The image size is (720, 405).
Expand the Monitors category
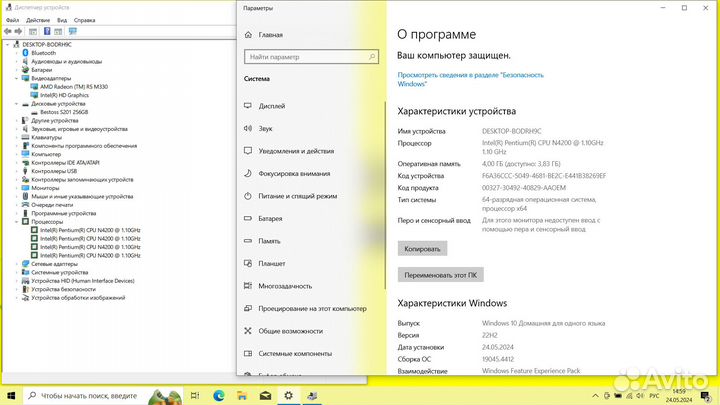17,188
